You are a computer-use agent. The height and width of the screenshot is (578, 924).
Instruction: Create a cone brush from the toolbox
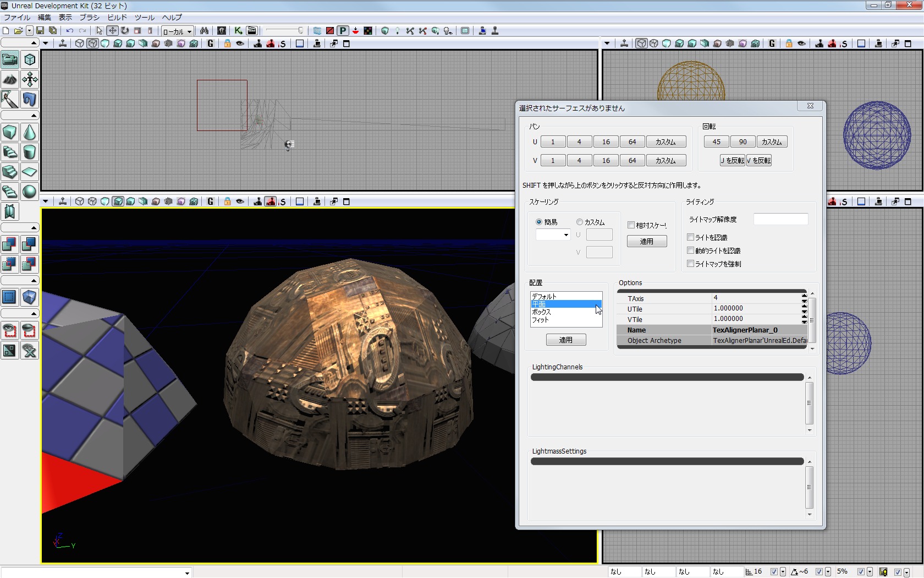(30, 133)
